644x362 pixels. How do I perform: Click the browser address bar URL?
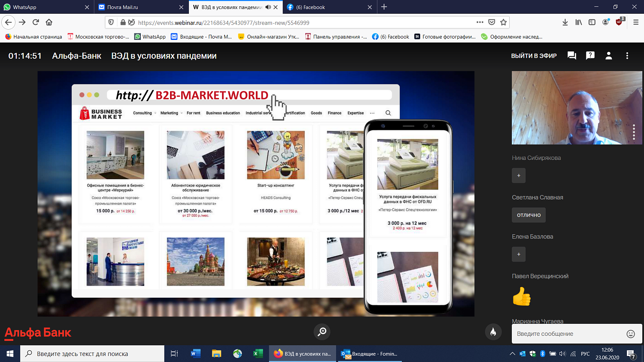click(224, 23)
